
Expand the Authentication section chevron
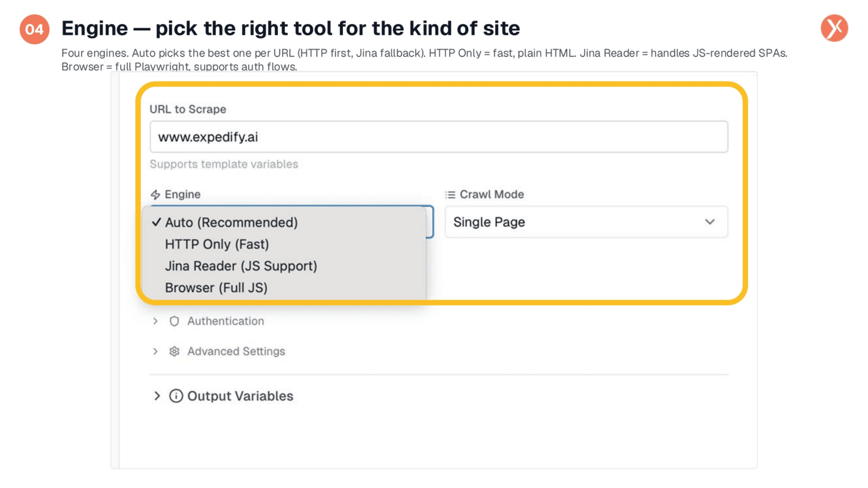click(x=156, y=321)
